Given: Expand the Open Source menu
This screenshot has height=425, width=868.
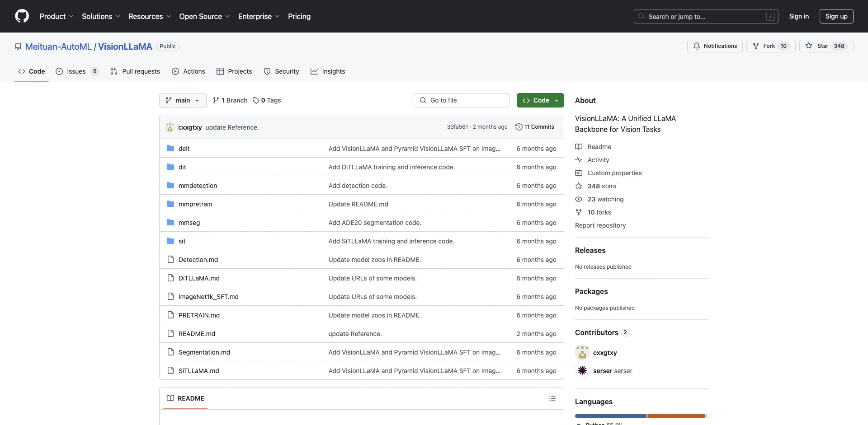Looking at the screenshot, I should 205,16.
